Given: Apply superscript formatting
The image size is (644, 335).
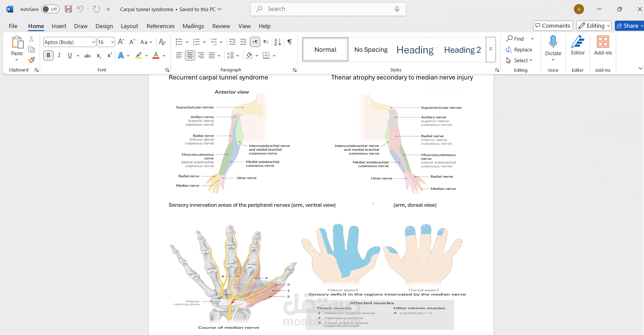Looking at the screenshot, I should [x=109, y=55].
